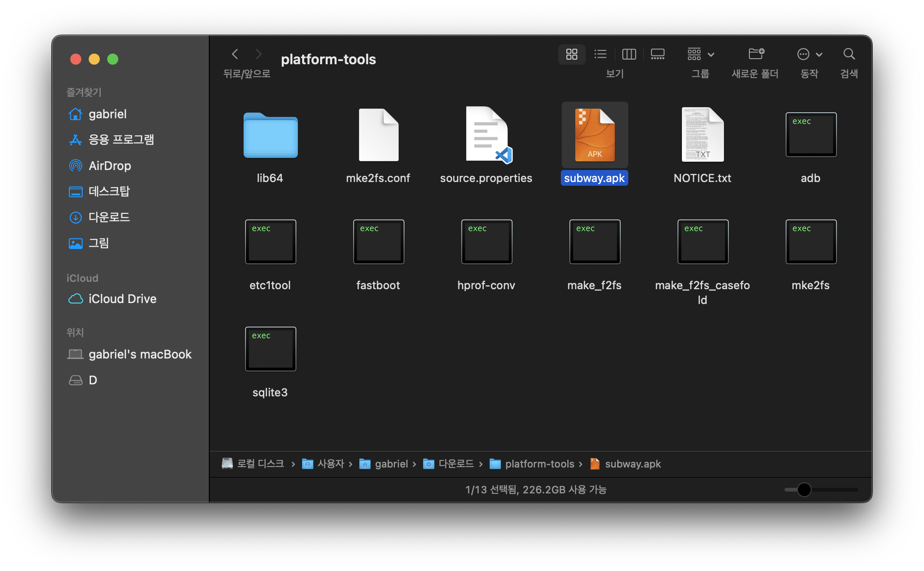
Task: Switch to column view mode
Action: pyautogui.click(x=629, y=55)
